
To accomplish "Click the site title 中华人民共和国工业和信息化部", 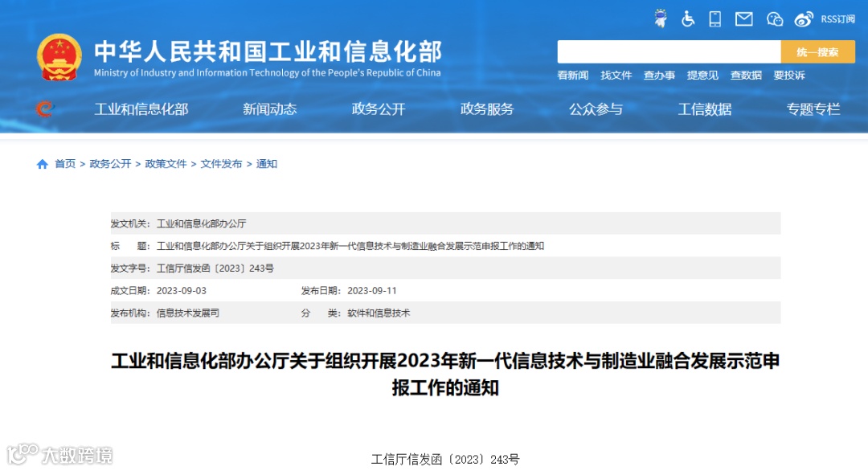I will 268,51.
